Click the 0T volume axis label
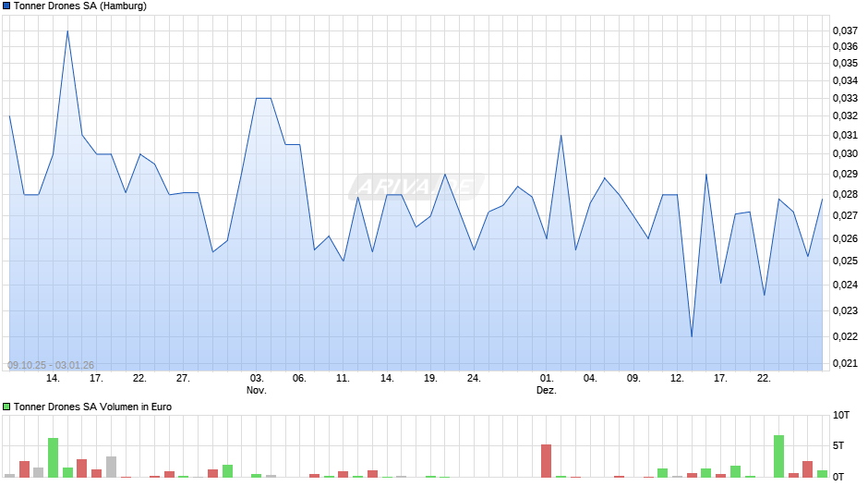Screen dimensions: 868x486 pyautogui.click(x=838, y=477)
